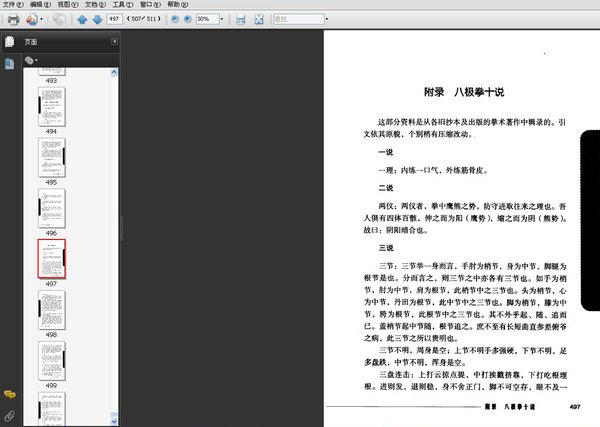600x427 pixels.
Task: Open the search options dropdown arrow
Action: [x=327, y=19]
